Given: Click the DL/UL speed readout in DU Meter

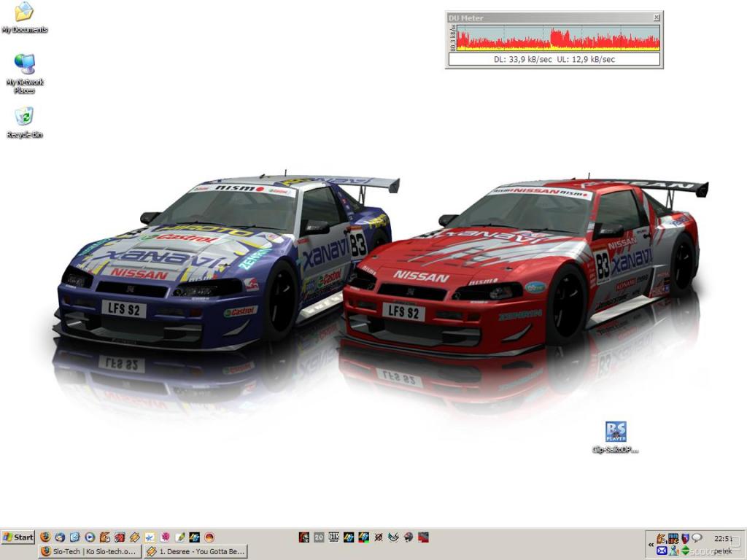Looking at the screenshot, I should pyautogui.click(x=554, y=60).
